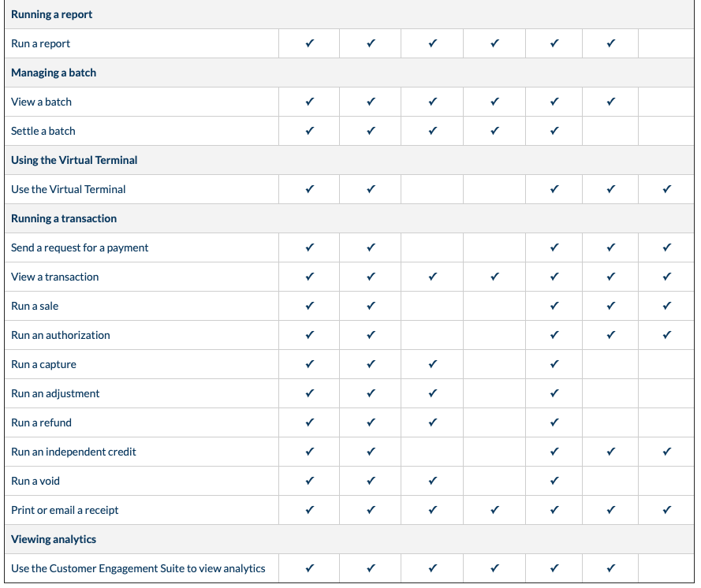Image resolution: width=701 pixels, height=588 pixels.
Task: Click rightmost checkmark in Print or email a receipt row
Action: pos(667,511)
